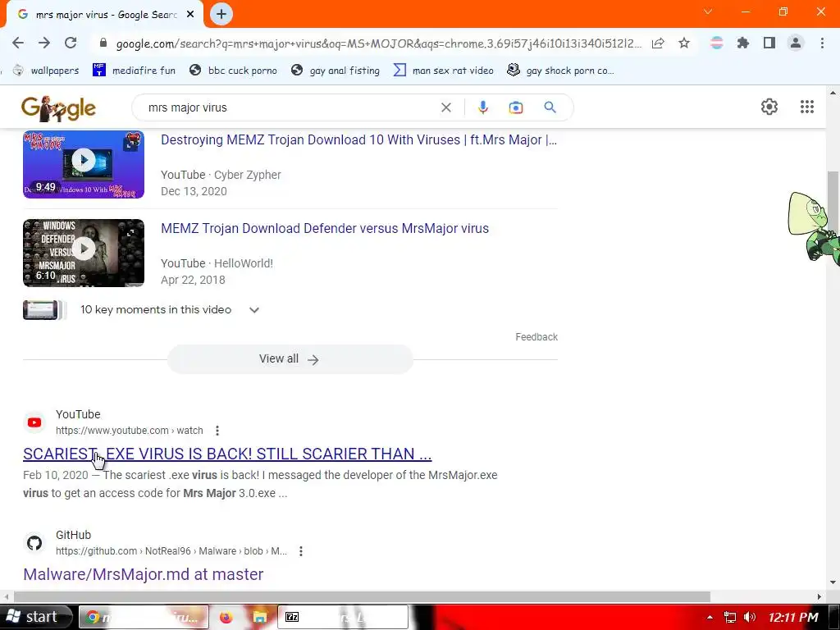Open the Chrome profile avatar
Image resolution: width=840 pixels, height=630 pixels.
pos(796,43)
